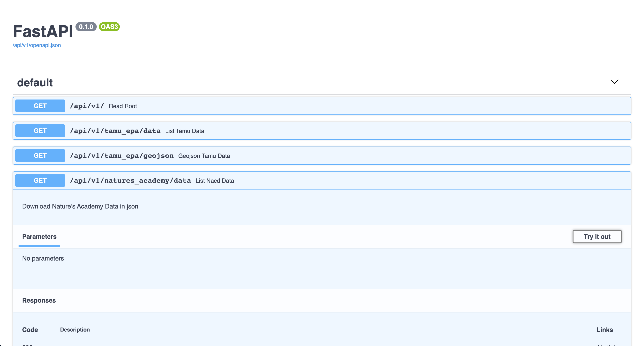Click GET badge for Geojson Tamu Data
The height and width of the screenshot is (346, 644).
point(40,156)
